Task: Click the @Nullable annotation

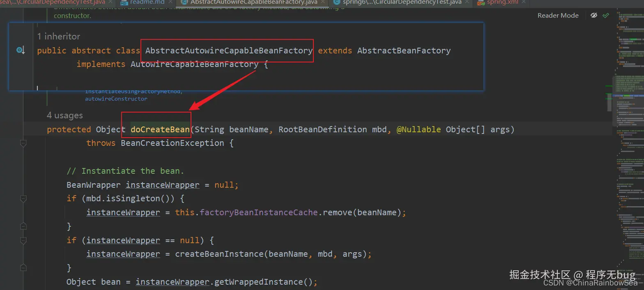Action: click(419, 129)
